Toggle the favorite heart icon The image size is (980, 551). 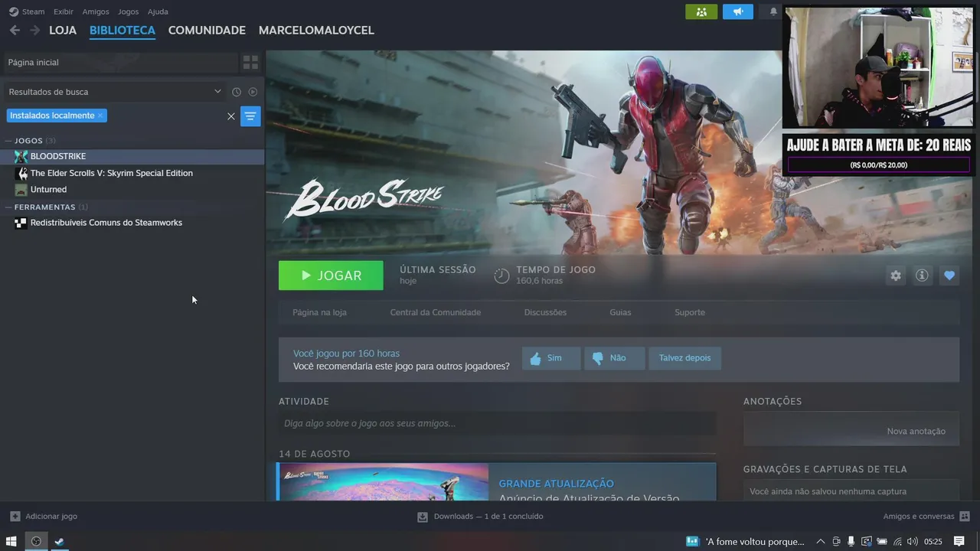(949, 275)
